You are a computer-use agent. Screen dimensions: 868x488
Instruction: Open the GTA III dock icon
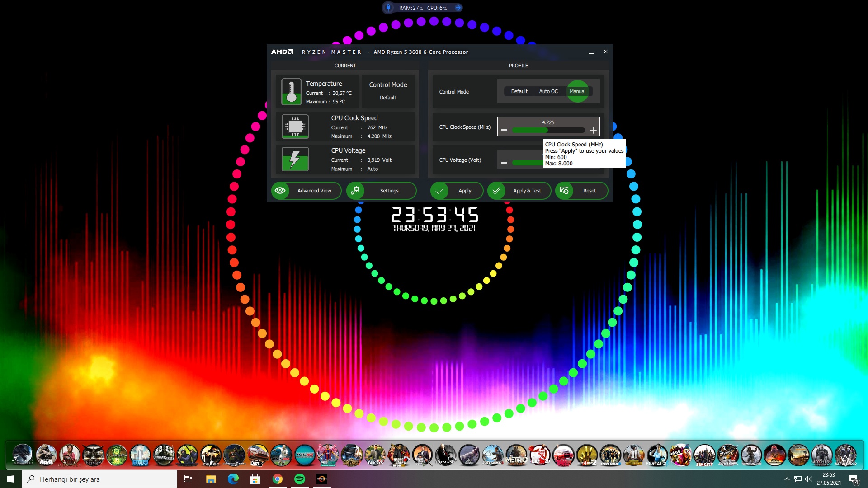click(x=399, y=455)
